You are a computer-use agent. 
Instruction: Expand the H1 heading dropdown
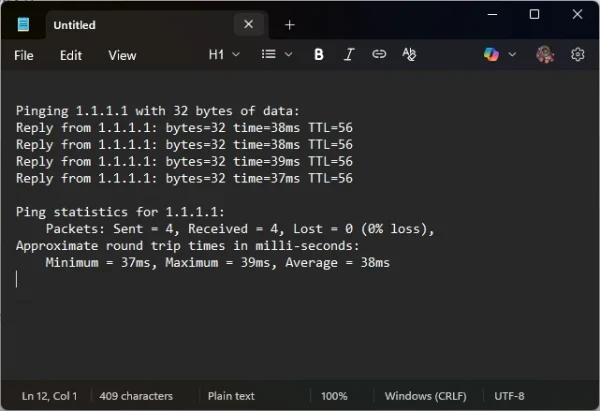(x=224, y=55)
